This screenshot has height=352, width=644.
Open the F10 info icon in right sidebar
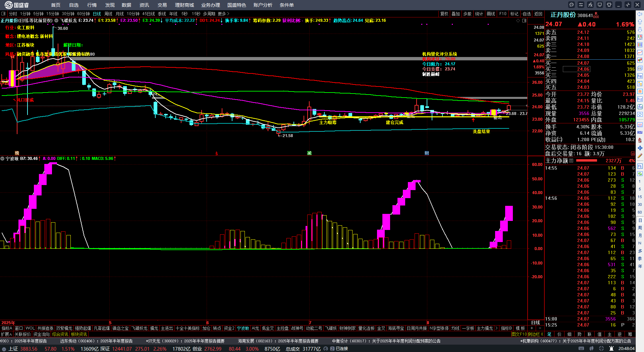pyautogui.click(x=640, y=76)
